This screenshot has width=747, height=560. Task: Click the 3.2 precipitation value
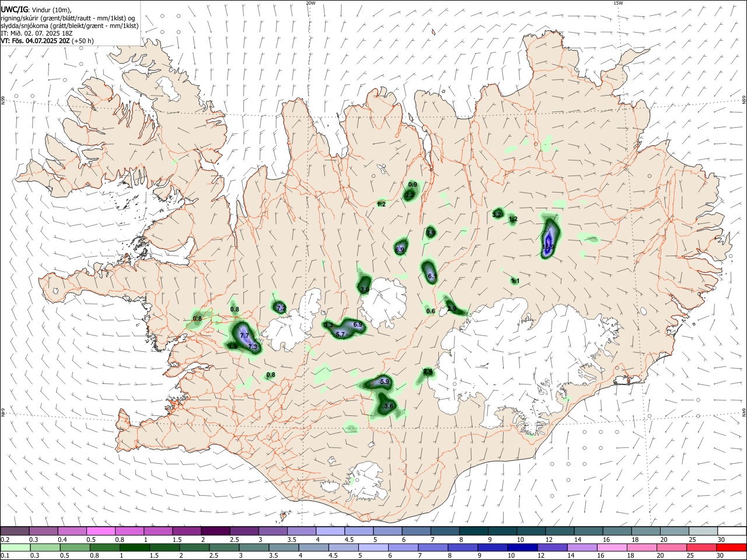(x=497, y=215)
